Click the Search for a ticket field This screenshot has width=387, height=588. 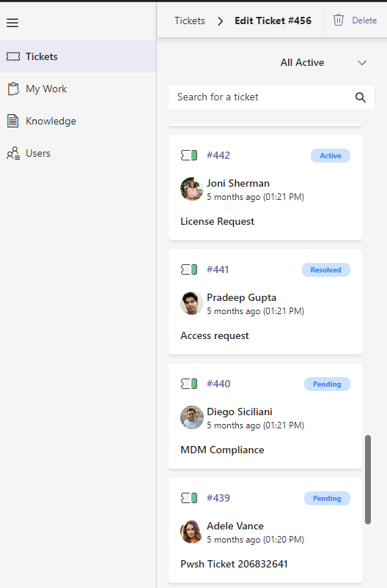(x=271, y=97)
